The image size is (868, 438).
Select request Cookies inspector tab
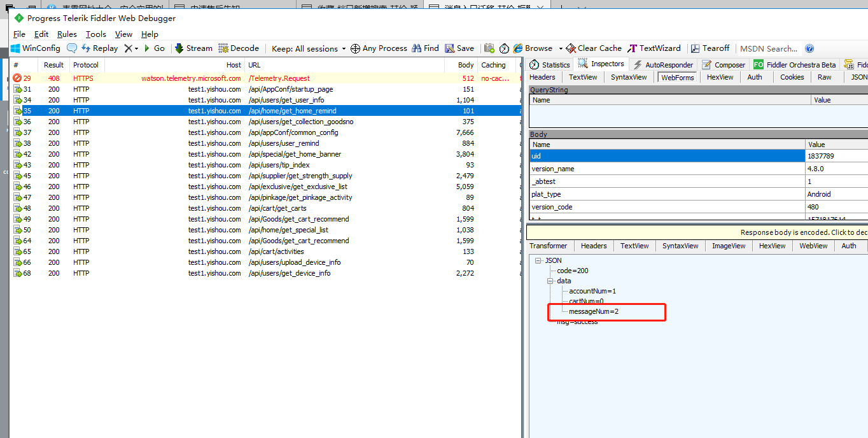792,77
